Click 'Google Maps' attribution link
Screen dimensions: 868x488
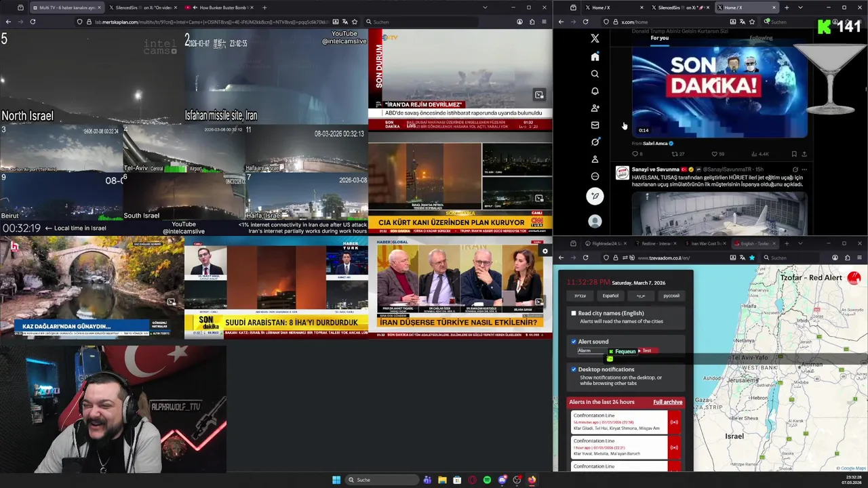point(852,468)
